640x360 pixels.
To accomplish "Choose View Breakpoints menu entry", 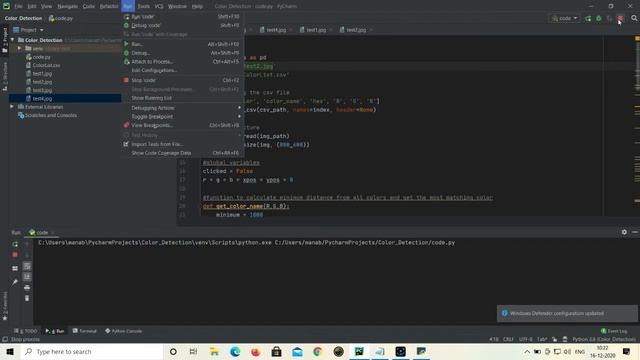I will point(182,125).
